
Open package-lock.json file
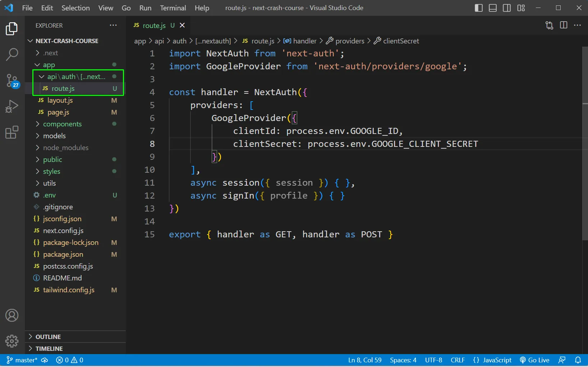point(75,242)
